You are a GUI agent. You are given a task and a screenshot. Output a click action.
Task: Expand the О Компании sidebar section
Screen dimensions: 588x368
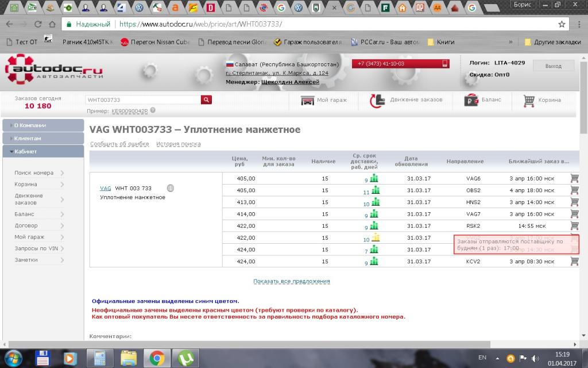tap(43, 125)
